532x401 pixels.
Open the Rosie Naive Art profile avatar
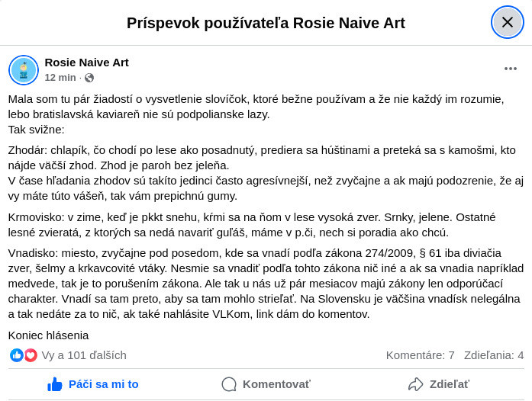(x=24, y=70)
